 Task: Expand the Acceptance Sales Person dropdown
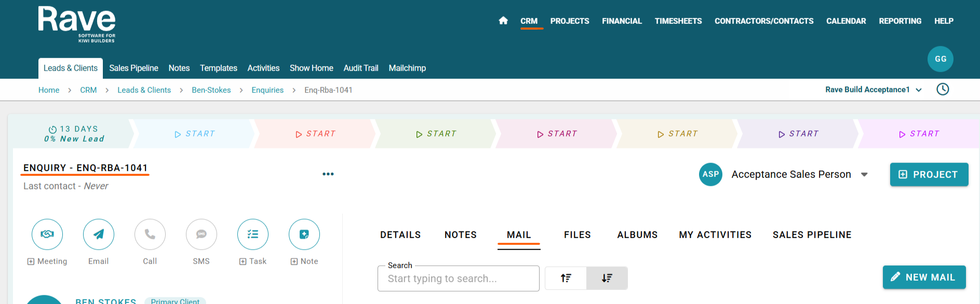tap(864, 174)
